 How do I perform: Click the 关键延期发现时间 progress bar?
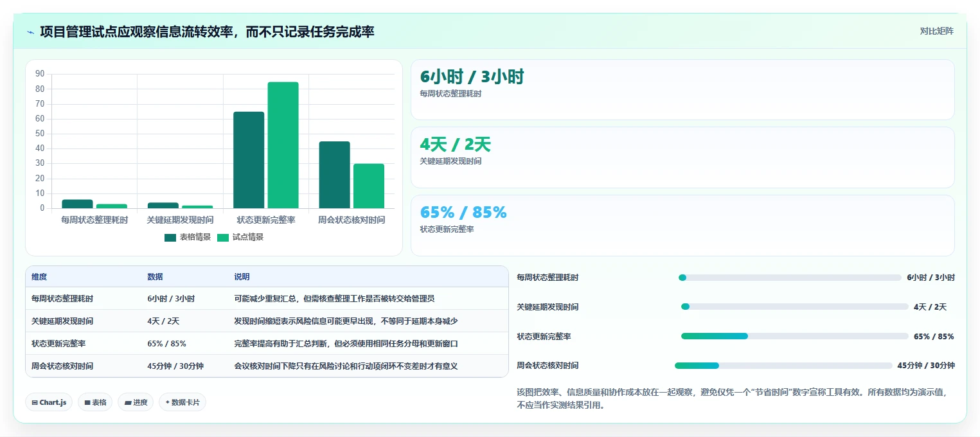click(x=795, y=307)
